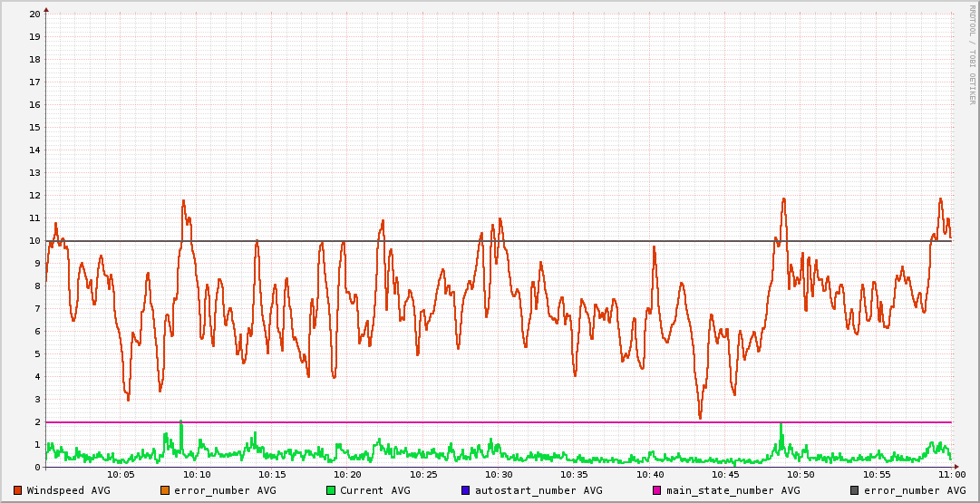Click the 10:45 time axis label
980x503 pixels.
(725, 474)
